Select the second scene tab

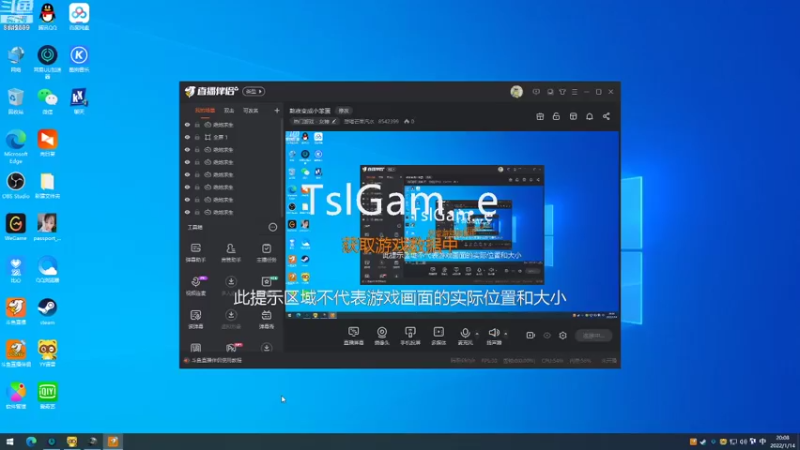click(x=229, y=111)
